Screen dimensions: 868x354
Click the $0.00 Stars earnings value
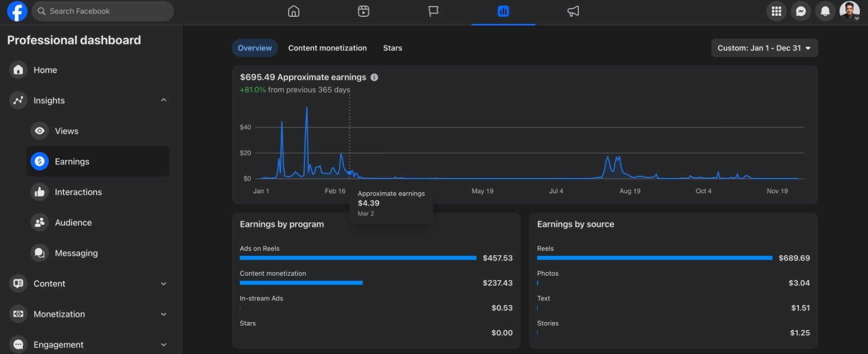[502, 333]
